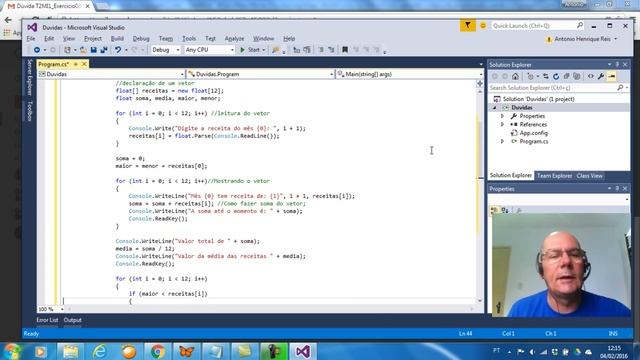
Task: Click the Show All Files icon in Solution Explorer
Action: click(577, 76)
